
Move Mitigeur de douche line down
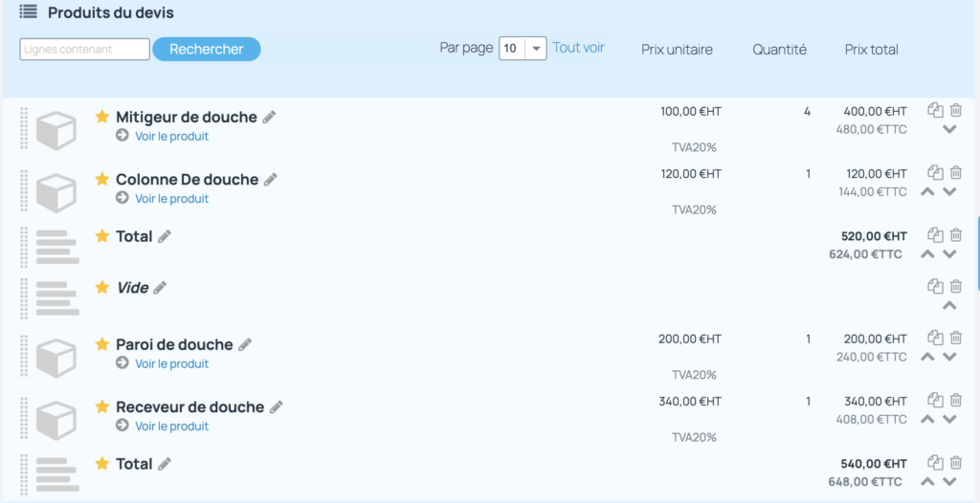coord(949,129)
